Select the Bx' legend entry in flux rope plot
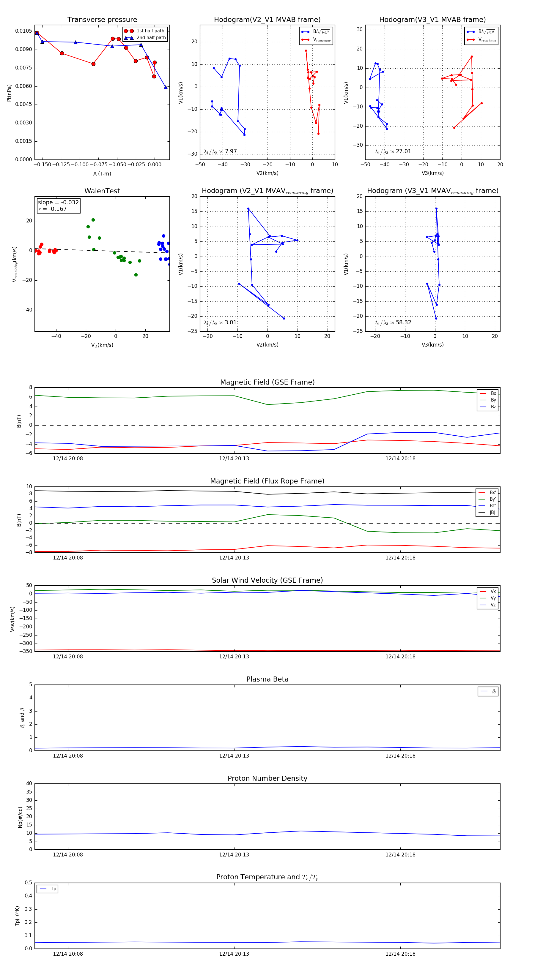Image resolution: width=535 pixels, height=980 pixels. pos(487,493)
